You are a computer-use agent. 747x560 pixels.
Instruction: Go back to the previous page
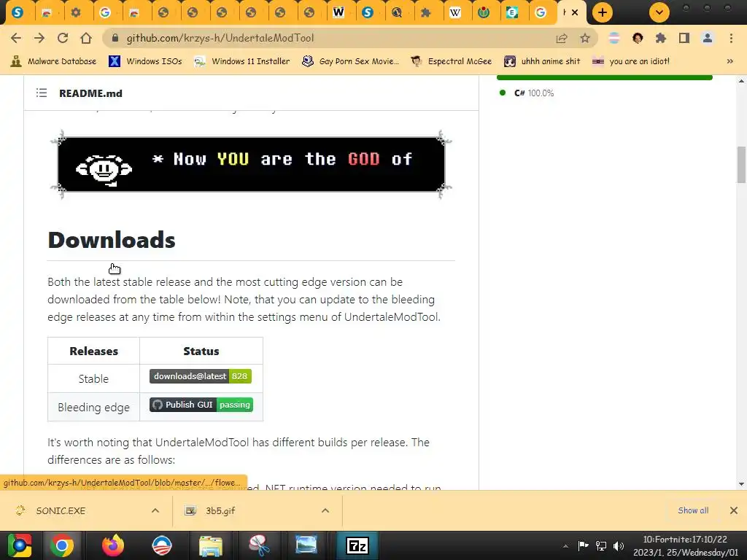click(16, 38)
